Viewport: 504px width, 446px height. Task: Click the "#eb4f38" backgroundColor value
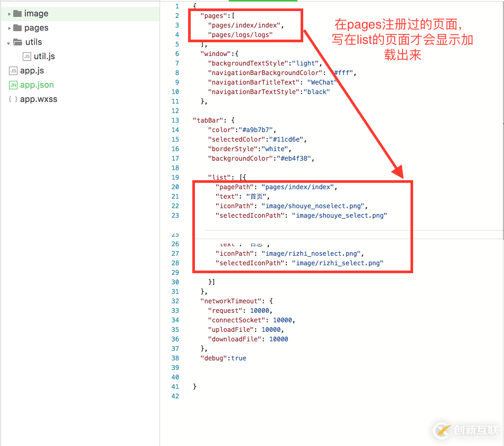click(x=294, y=159)
